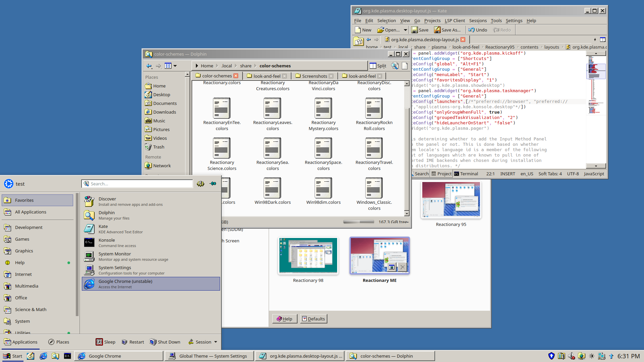The image size is (644, 362).
Task: Switch to the Screenshots tab in Dolphin
Action: pos(314,76)
